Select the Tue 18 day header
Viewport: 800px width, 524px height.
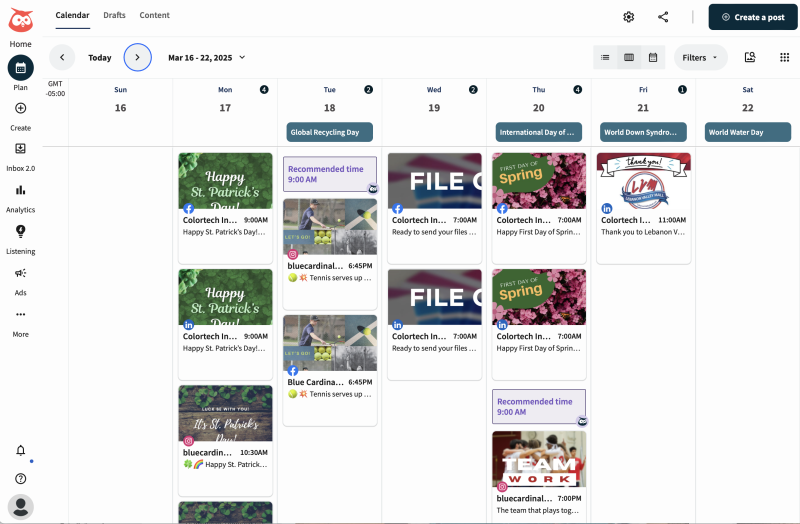[330, 99]
